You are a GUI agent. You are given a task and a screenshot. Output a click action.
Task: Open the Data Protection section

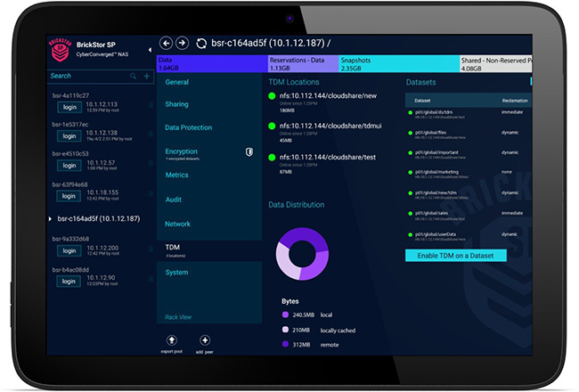[x=189, y=128]
